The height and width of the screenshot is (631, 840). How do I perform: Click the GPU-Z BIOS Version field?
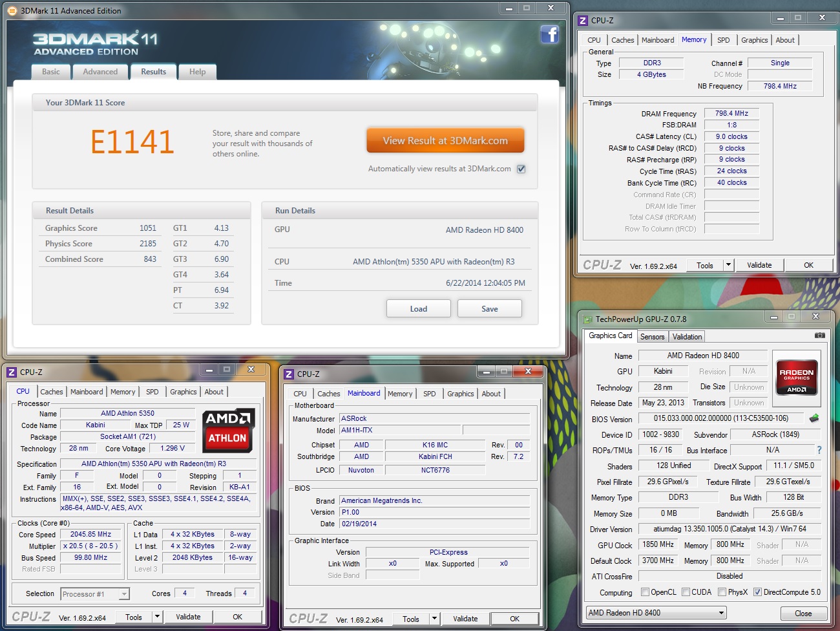(x=720, y=418)
